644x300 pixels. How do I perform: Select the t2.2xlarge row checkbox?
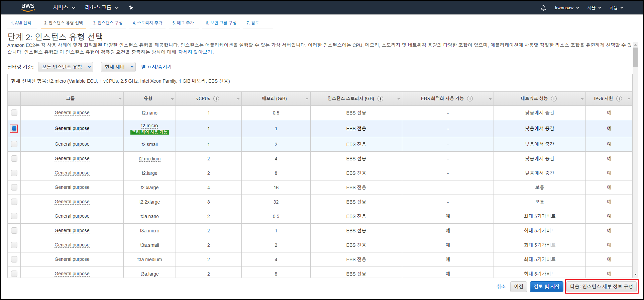click(x=14, y=202)
